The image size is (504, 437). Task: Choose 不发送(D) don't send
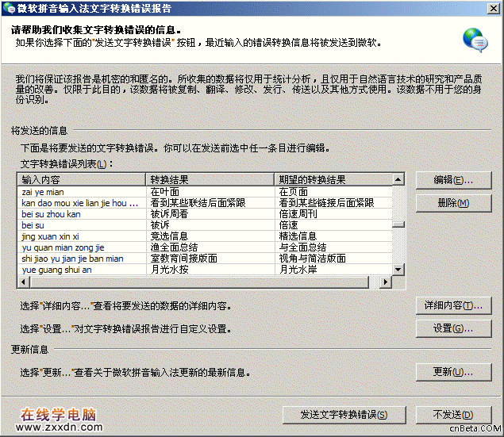pyautogui.click(x=453, y=415)
